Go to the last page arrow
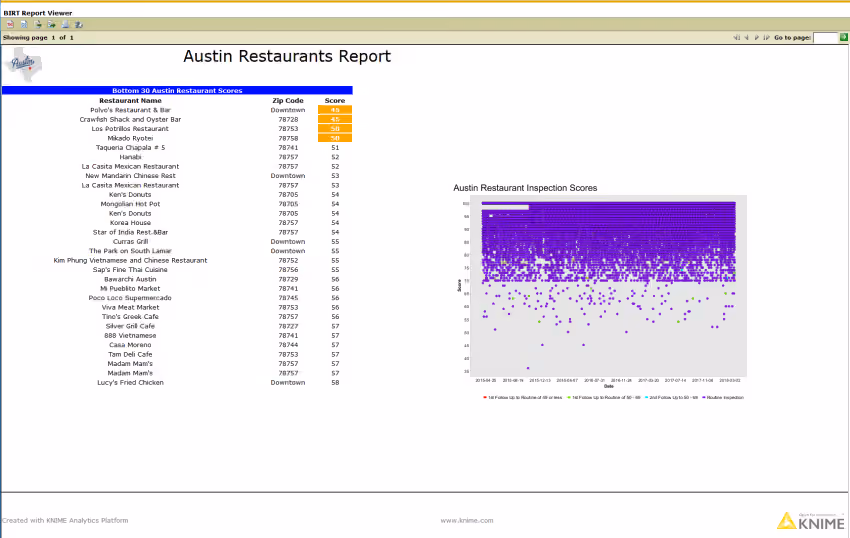The image size is (850, 538). (x=767, y=37)
